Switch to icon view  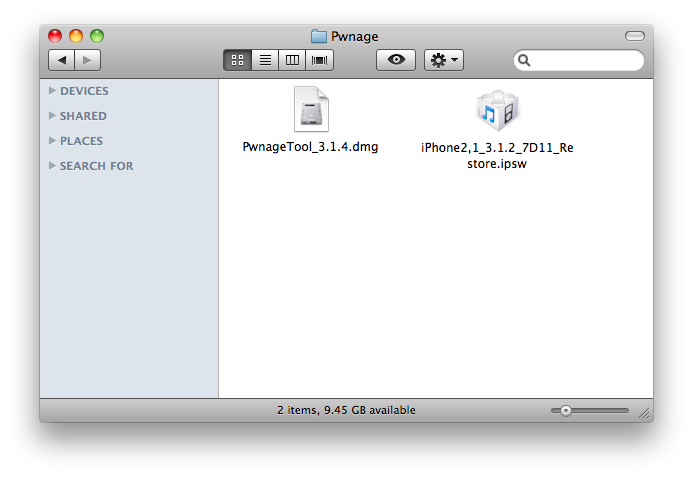pos(237,60)
